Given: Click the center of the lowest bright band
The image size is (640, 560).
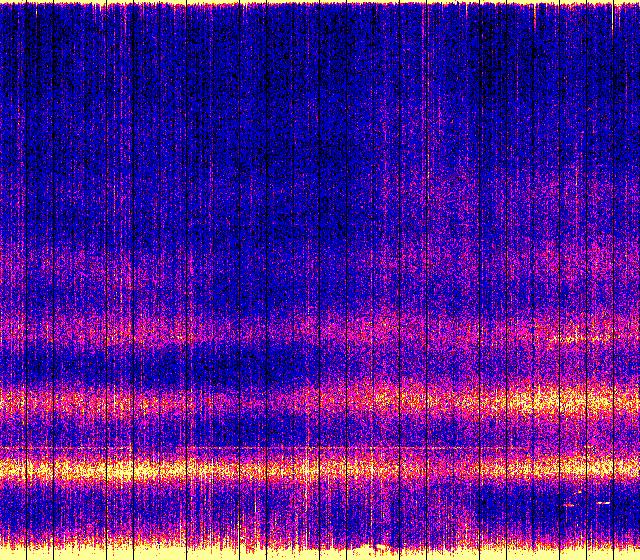Looking at the screenshot, I should (320, 467).
